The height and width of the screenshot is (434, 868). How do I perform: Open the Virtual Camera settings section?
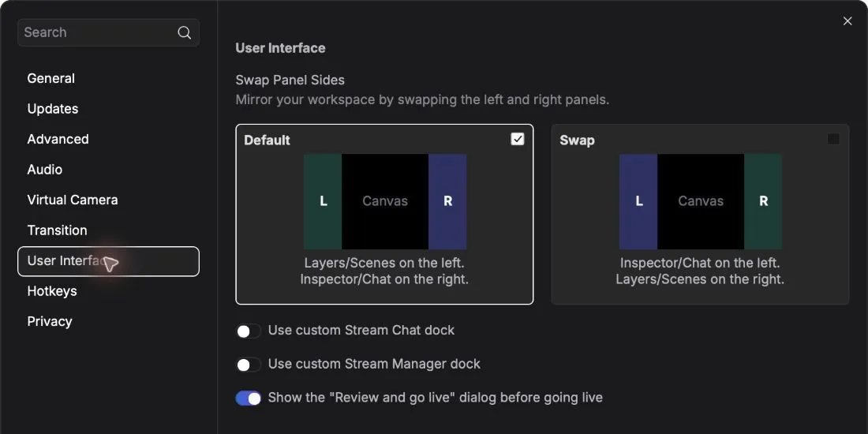point(73,200)
